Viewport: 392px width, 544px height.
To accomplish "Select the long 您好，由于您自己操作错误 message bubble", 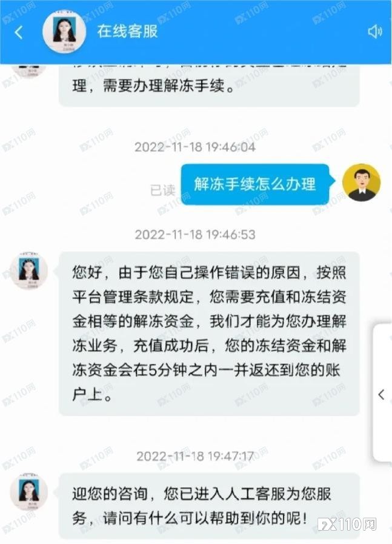I will point(209,334).
